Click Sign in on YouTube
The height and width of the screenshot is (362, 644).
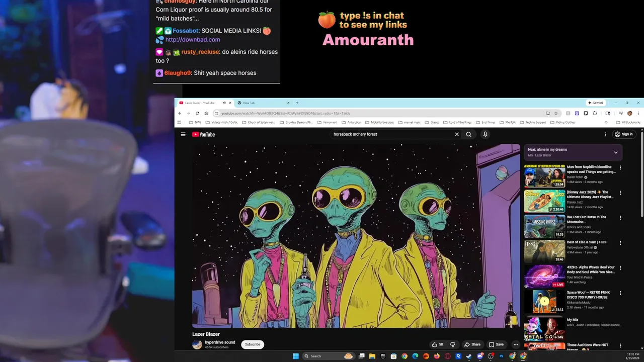[x=623, y=134]
